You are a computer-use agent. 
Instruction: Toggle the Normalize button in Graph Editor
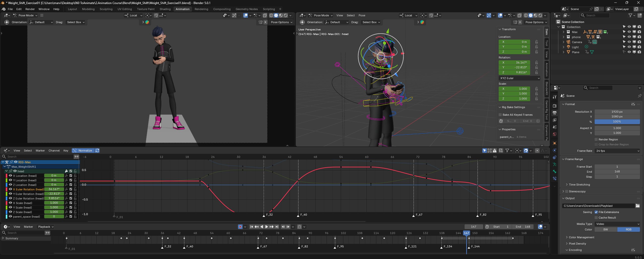point(83,151)
